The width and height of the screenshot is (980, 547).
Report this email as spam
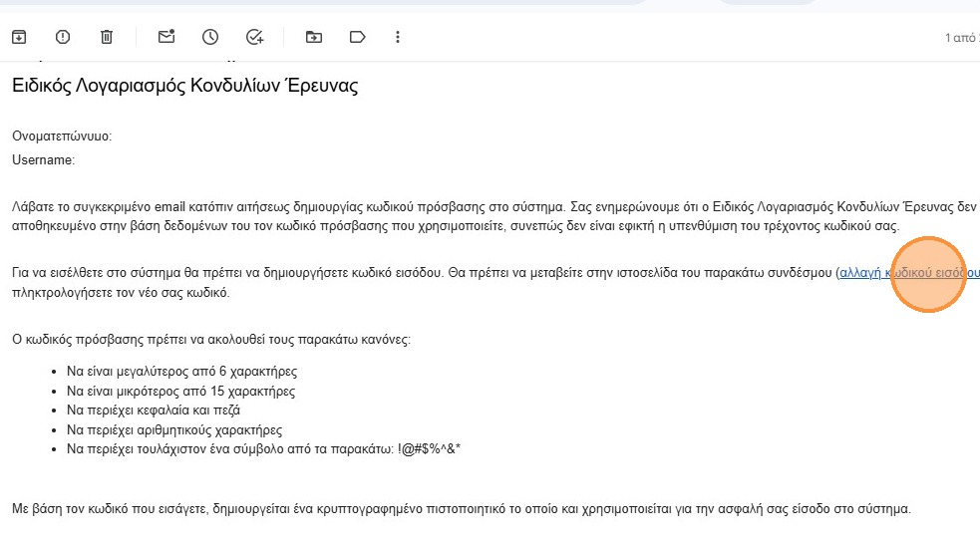tap(63, 37)
